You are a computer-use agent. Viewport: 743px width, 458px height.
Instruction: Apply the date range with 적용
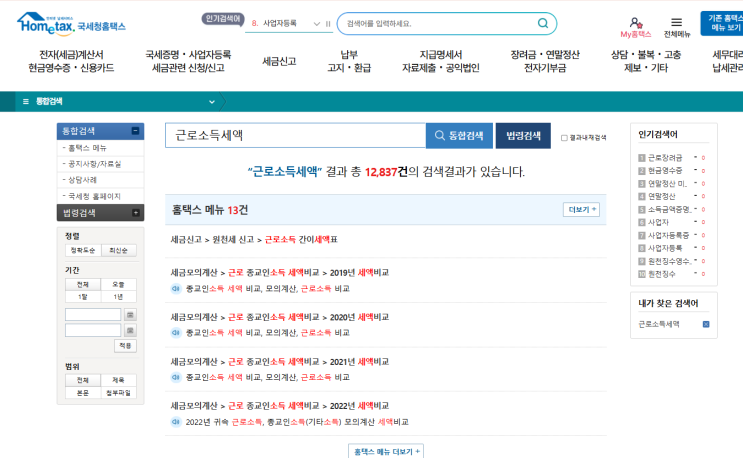coord(125,346)
